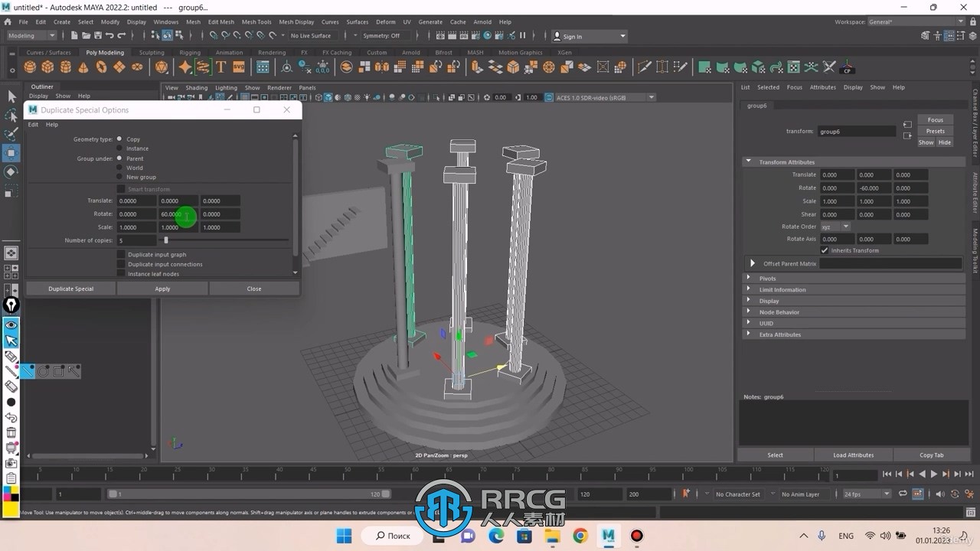The width and height of the screenshot is (980, 551).
Task: Collapse the Transform Attributes section
Action: 854,162
